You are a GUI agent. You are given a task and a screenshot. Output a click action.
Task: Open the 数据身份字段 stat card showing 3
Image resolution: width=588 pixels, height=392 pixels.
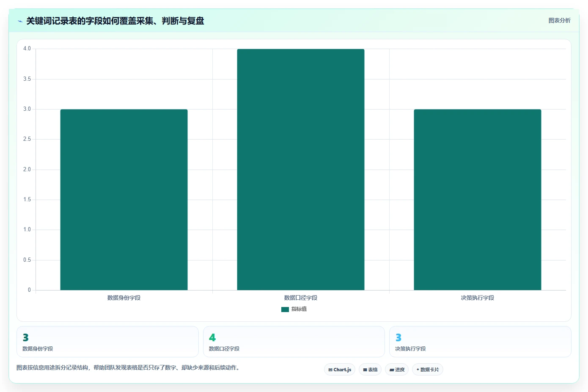coord(107,342)
